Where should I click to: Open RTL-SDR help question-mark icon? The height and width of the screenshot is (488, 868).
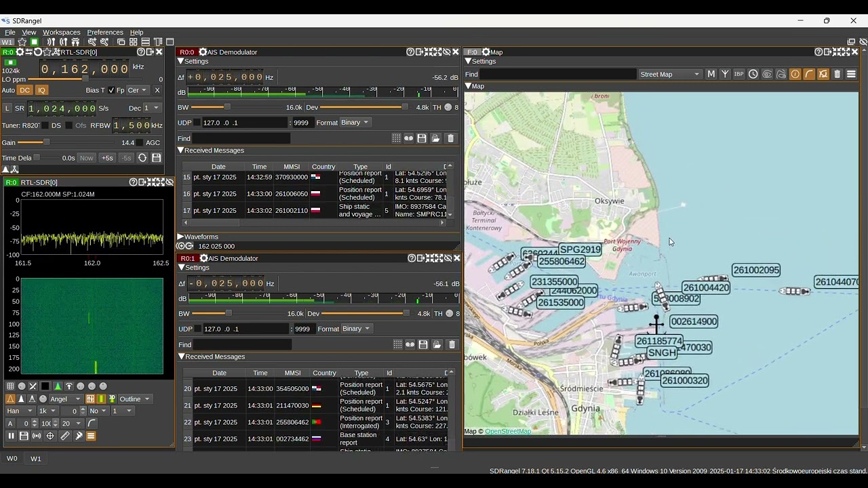point(140,52)
